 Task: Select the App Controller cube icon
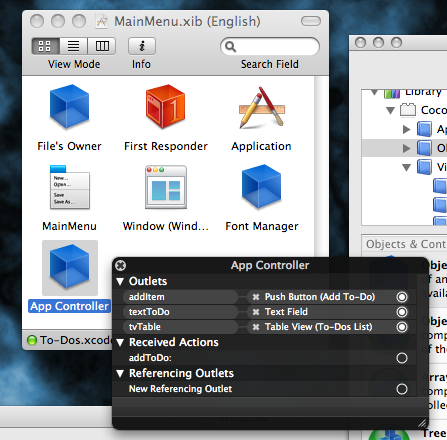click(69, 267)
